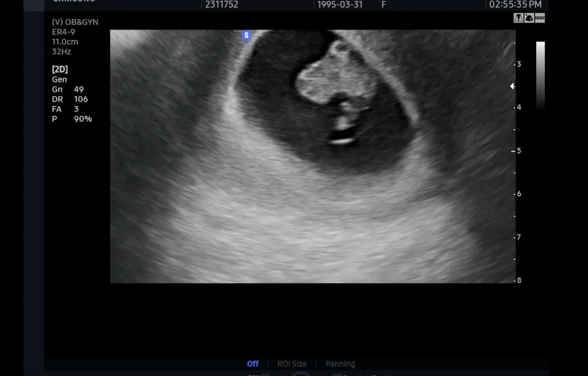Select the Panning option
Viewport: 588px width, 376px height.
(x=340, y=364)
